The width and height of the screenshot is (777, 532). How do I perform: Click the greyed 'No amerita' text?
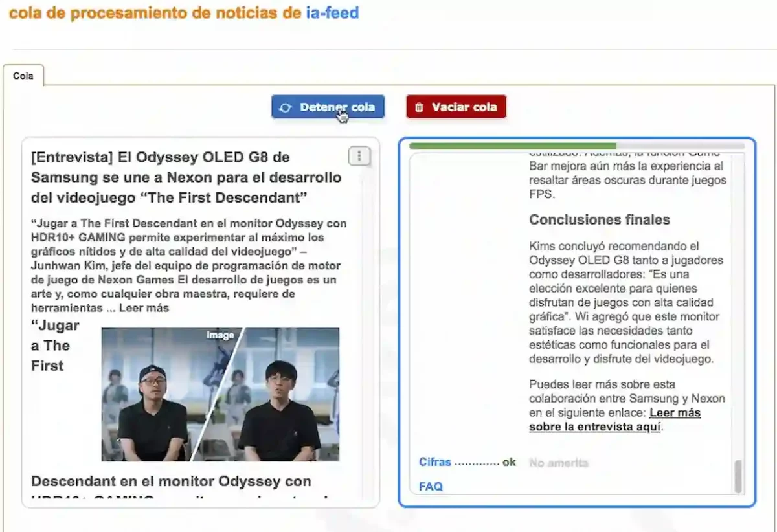click(x=558, y=463)
